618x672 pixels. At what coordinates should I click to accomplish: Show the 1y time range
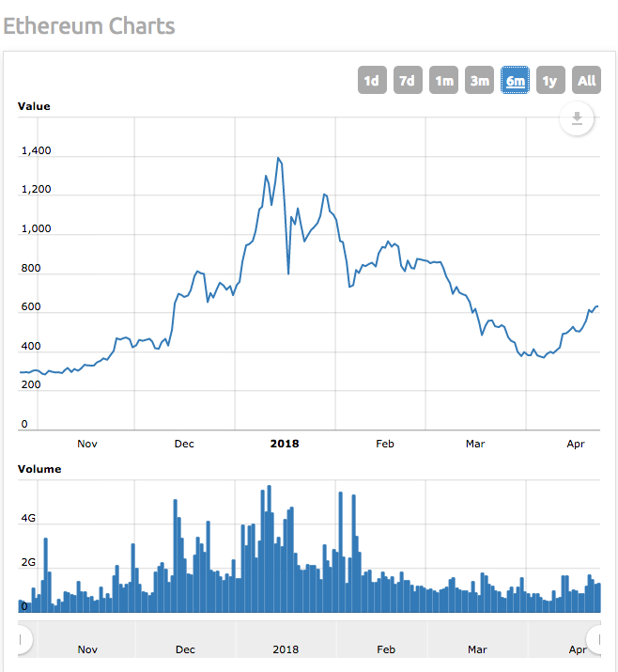550,80
